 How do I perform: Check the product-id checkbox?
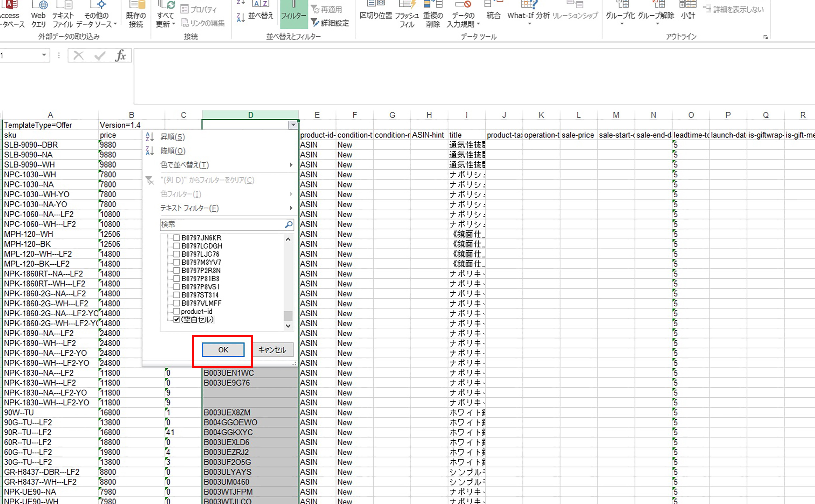pos(176,311)
